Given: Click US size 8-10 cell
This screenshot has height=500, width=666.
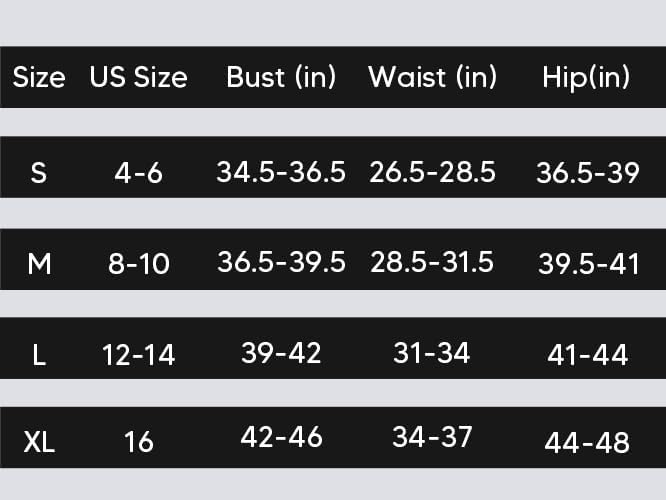Looking at the screenshot, I should [138, 264].
